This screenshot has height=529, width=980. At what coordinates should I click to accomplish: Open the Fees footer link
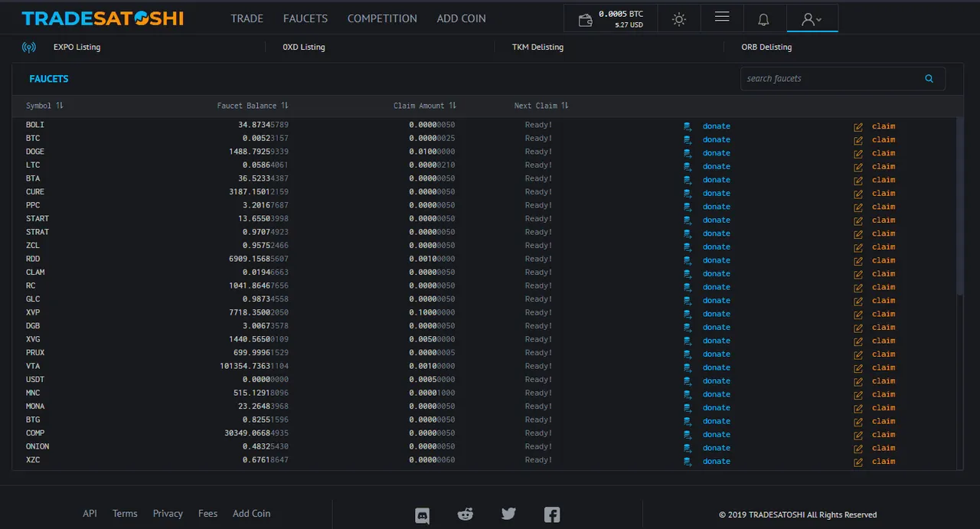click(207, 514)
